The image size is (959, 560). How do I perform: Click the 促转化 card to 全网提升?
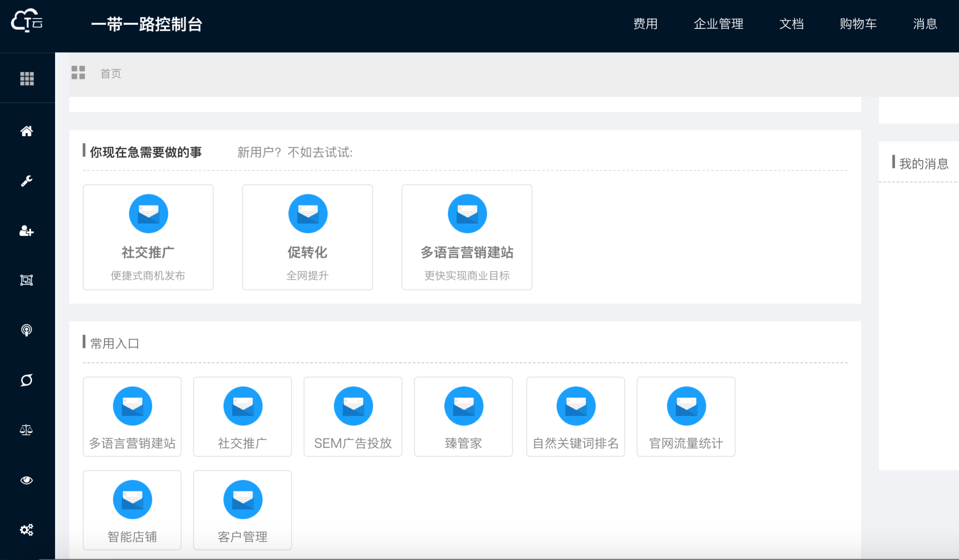(307, 238)
